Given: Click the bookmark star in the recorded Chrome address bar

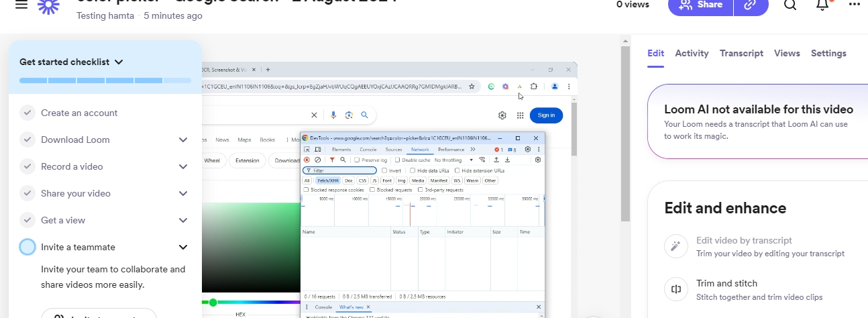Looking at the screenshot, I should pyautogui.click(x=472, y=87).
